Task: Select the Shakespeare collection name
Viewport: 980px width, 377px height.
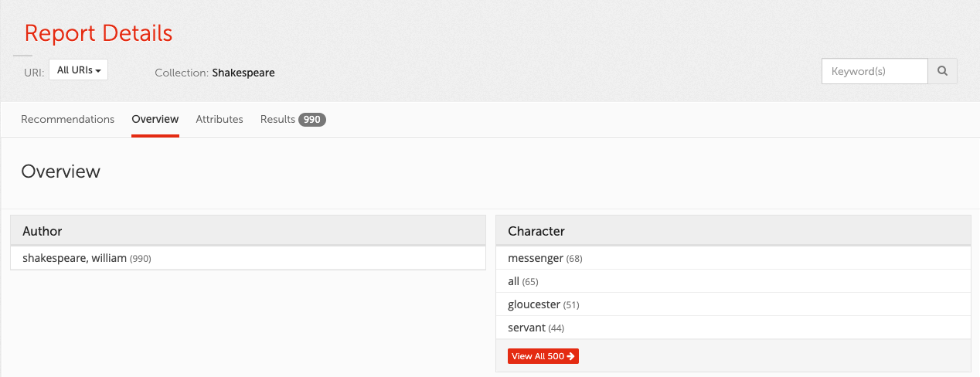Action: (x=243, y=73)
